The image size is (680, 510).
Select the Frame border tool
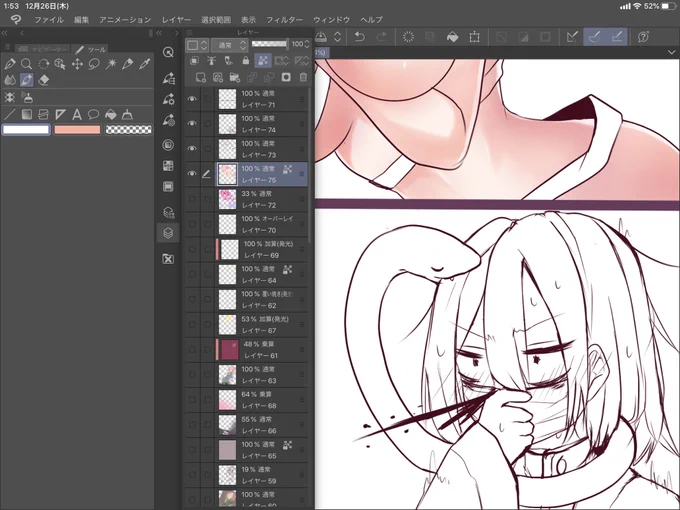click(x=43, y=114)
